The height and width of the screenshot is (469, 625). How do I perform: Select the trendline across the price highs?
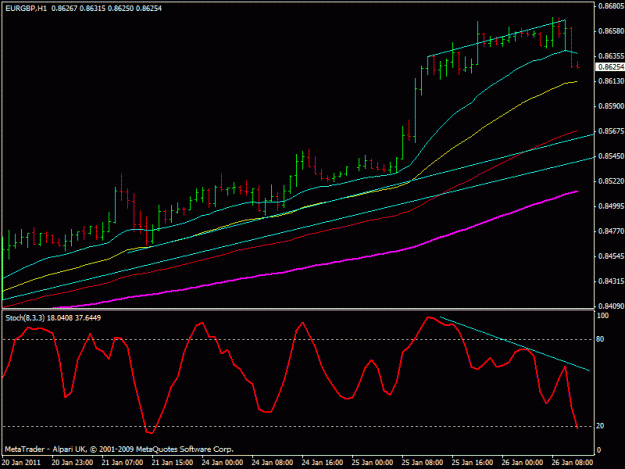pos(496,38)
